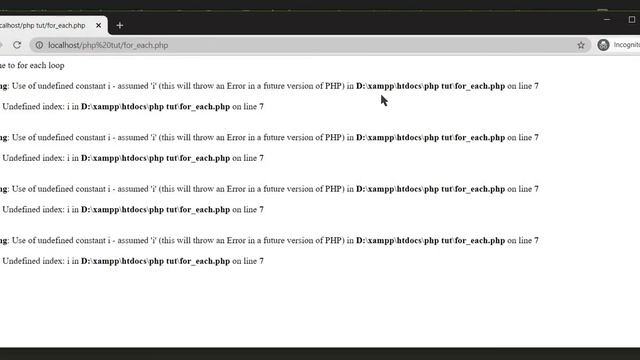Open a new tab with plus button
The height and width of the screenshot is (360, 640).
click(120, 25)
